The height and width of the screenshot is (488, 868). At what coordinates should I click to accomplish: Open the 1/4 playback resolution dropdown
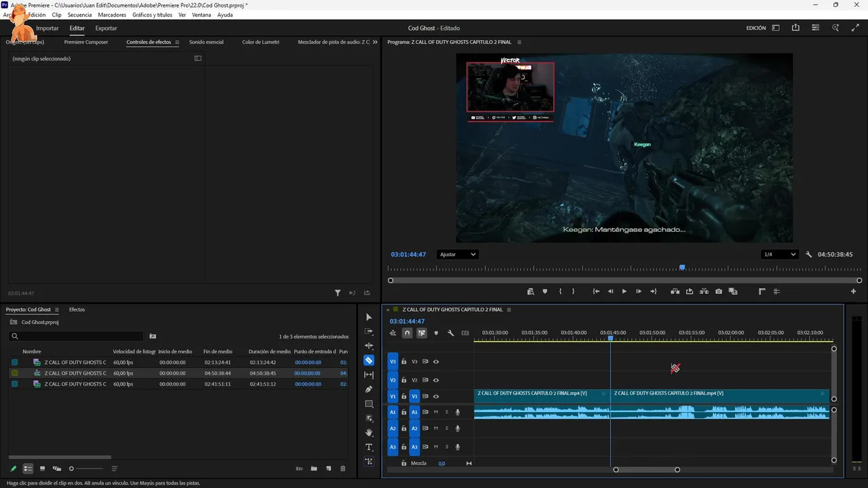pyautogui.click(x=779, y=254)
